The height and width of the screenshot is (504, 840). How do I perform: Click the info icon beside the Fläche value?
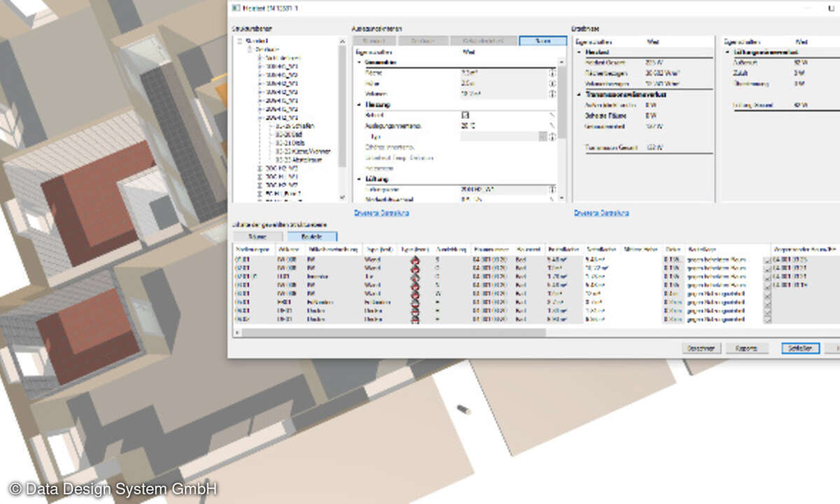pyautogui.click(x=552, y=72)
